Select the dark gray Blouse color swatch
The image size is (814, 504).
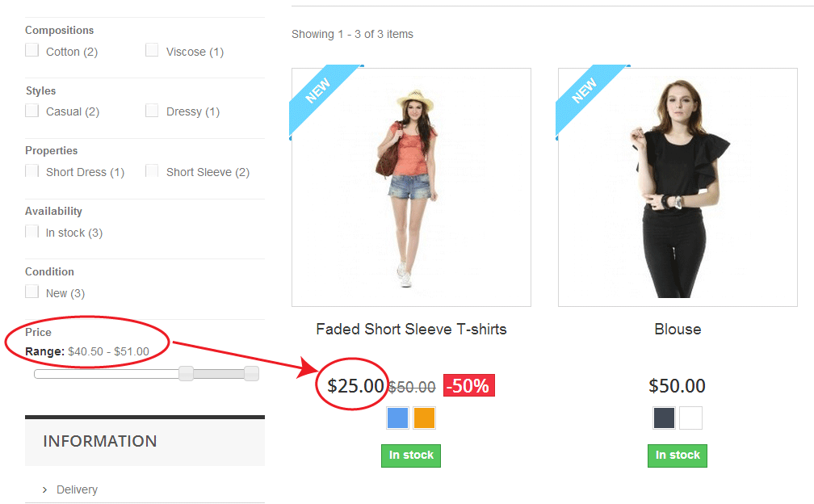point(665,418)
